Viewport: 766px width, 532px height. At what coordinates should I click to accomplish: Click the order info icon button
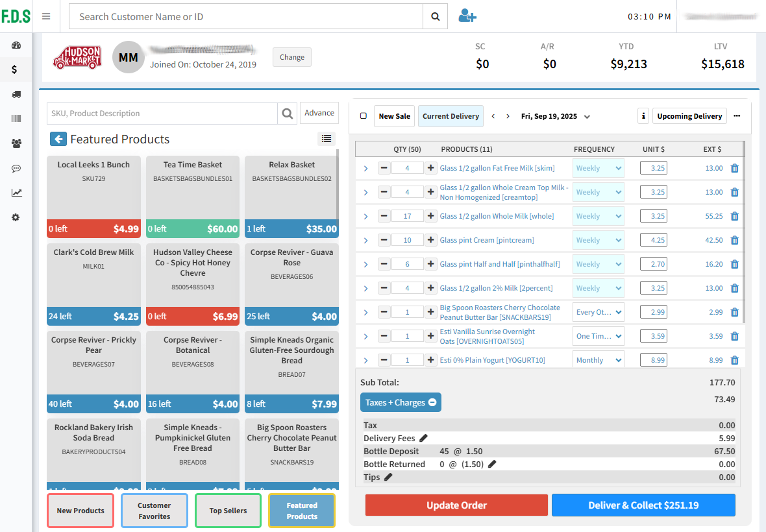pyautogui.click(x=643, y=116)
